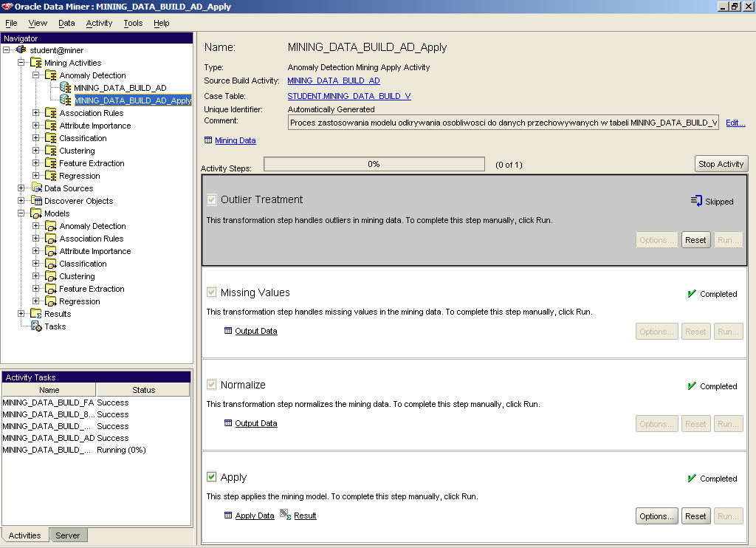Click the student@miner connection icon
The width and height of the screenshot is (756, 548).
[x=21, y=49]
